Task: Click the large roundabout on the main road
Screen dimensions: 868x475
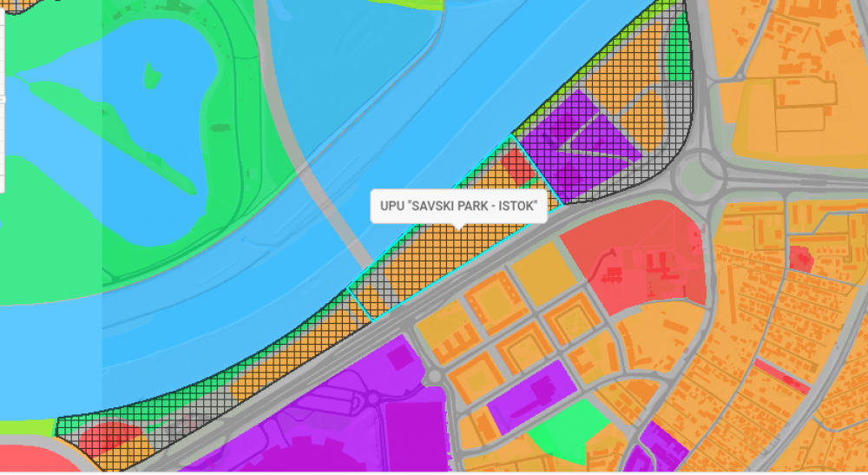Action: [x=699, y=176]
